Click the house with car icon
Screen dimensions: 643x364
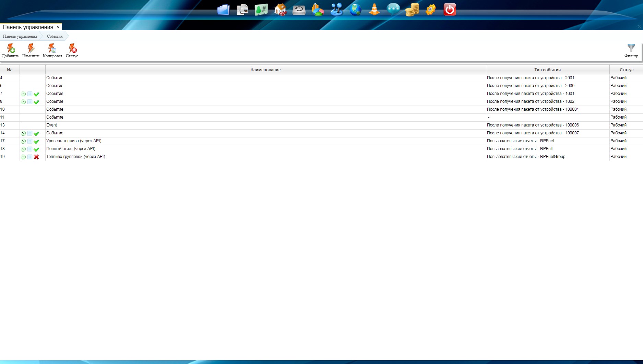coord(280,10)
